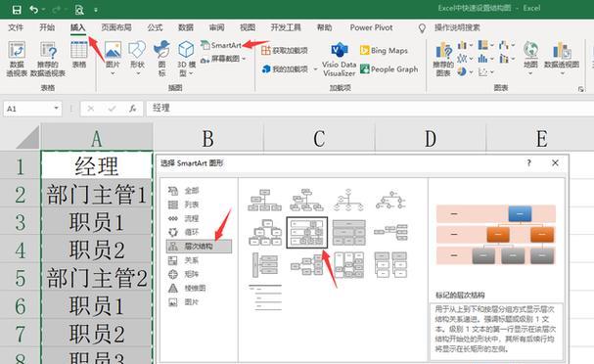Open the Shapes gallery
Screen dimensions: 594x364
click(137, 58)
